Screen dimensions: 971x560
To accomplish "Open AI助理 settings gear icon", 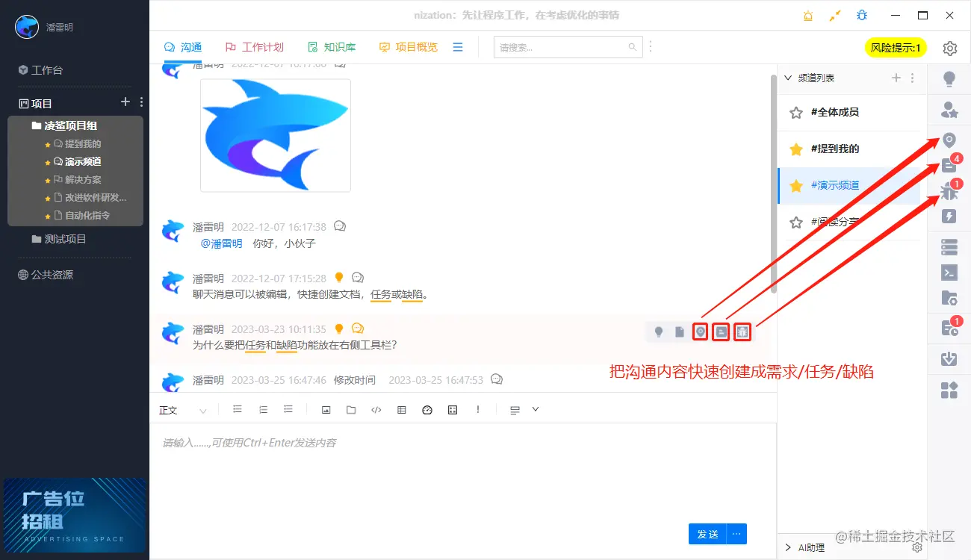I will coord(917,547).
